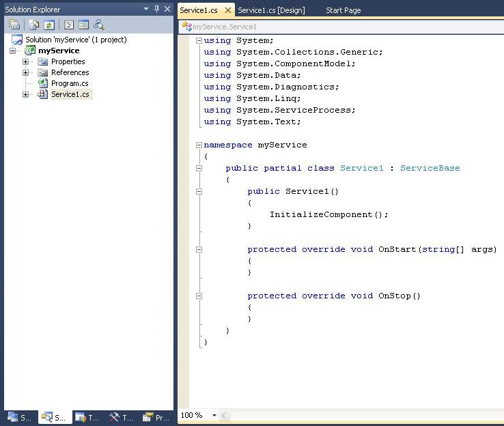Viewport: 504px width, 426px height.
Task: Click the Service1.cs component file icon
Action: click(x=42, y=94)
